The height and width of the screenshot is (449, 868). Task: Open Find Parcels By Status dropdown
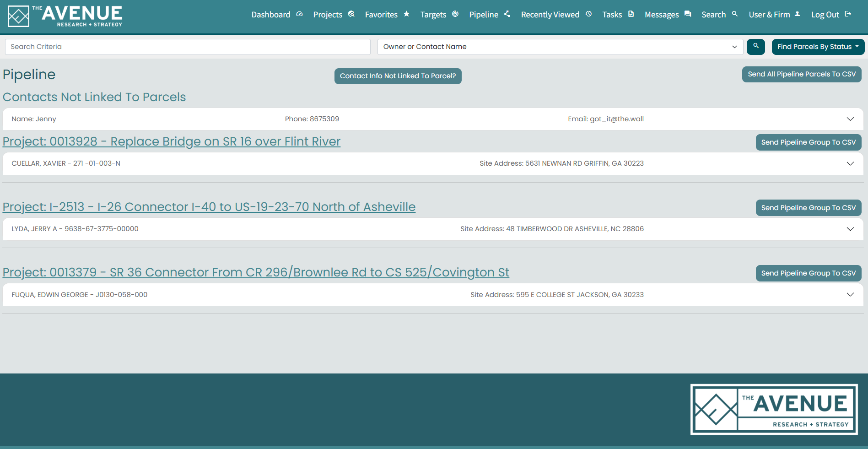pos(818,47)
